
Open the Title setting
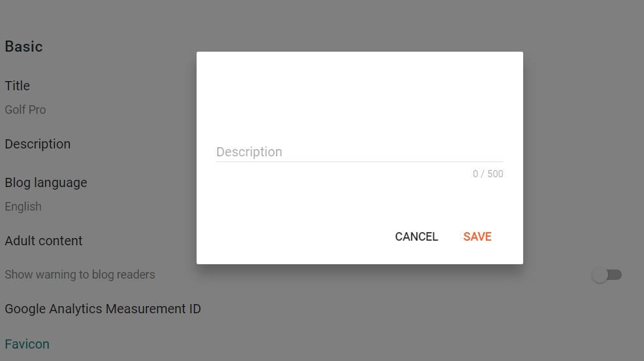18,86
